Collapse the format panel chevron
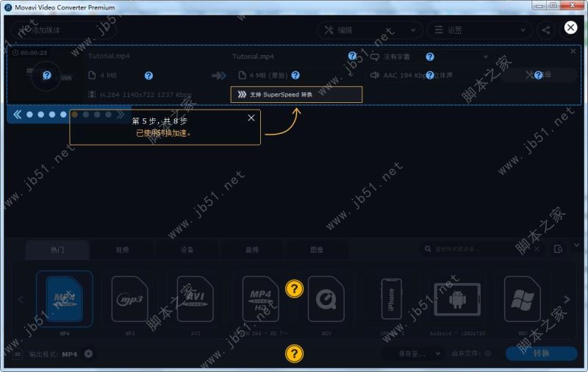Viewport: 588px width, 372px height. 576,245
